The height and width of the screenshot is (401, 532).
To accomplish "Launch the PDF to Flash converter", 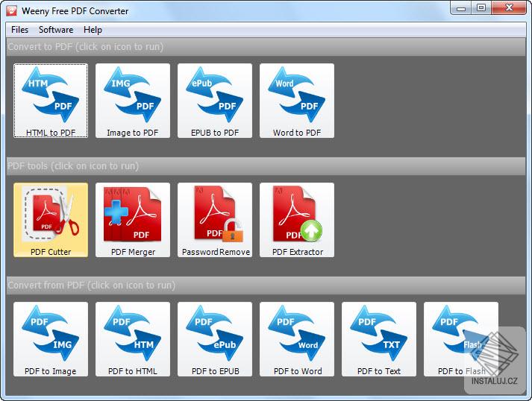I will pyautogui.click(x=461, y=339).
